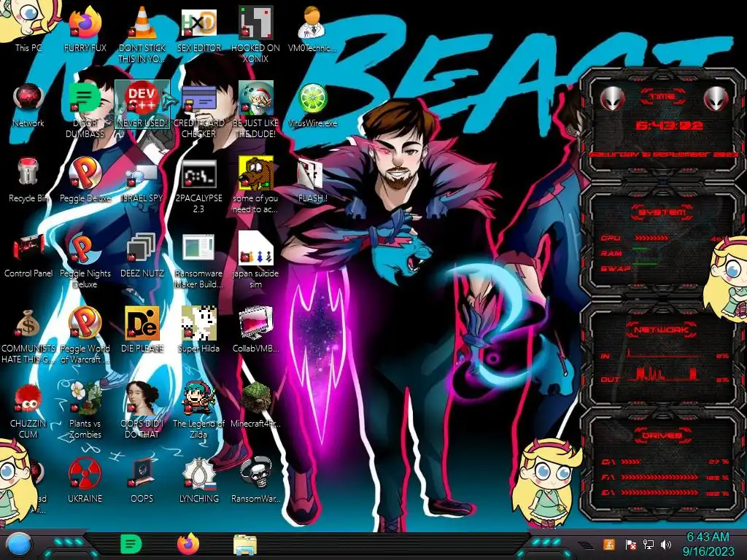The width and height of the screenshot is (747, 560).
Task: Launch the Minecraft4Fr... grass block icon
Action: point(255,405)
